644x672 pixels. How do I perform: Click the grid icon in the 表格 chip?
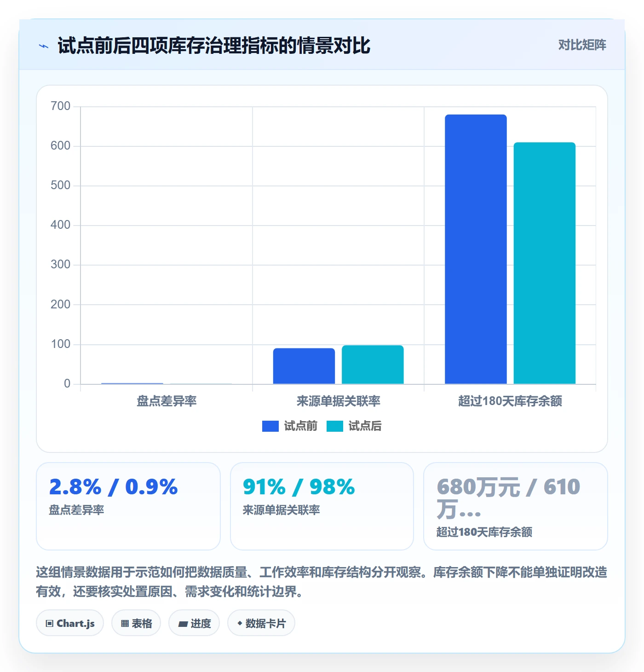(125, 624)
